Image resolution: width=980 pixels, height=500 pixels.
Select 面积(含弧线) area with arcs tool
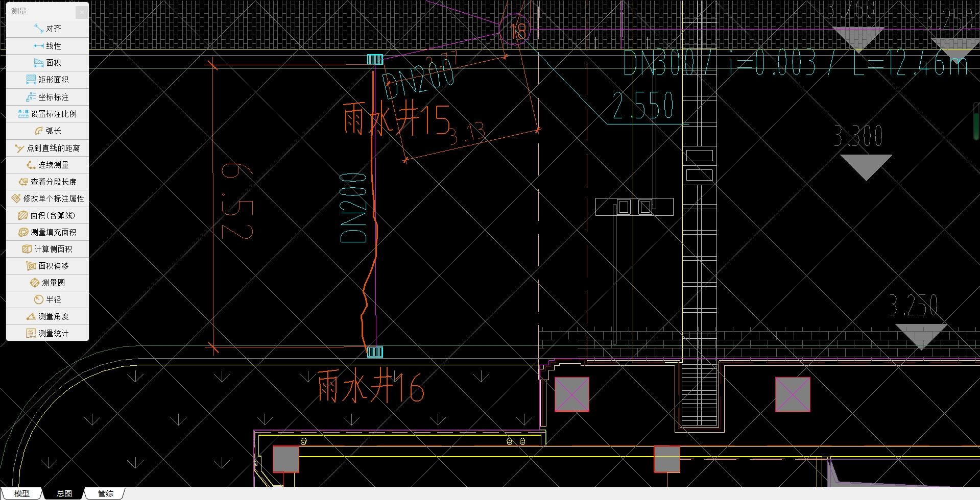tap(47, 215)
